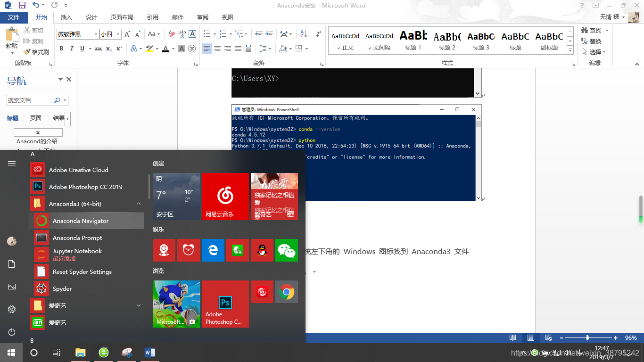
Task: Close the navigation pane
Action: coord(69,79)
